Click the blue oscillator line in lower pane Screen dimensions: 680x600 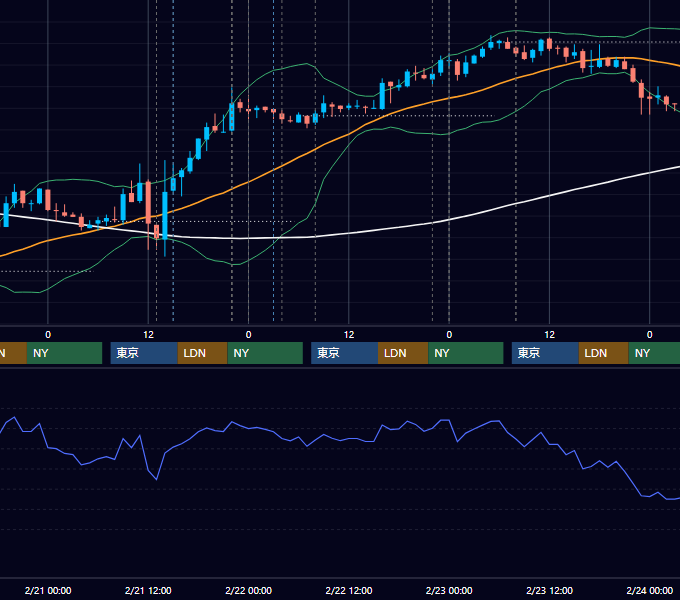click(x=347, y=439)
